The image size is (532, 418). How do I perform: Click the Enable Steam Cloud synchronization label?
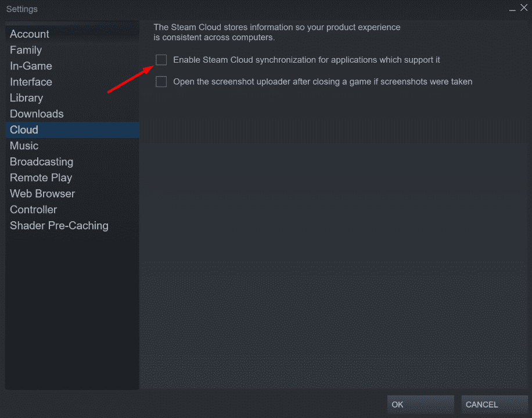[307, 60]
